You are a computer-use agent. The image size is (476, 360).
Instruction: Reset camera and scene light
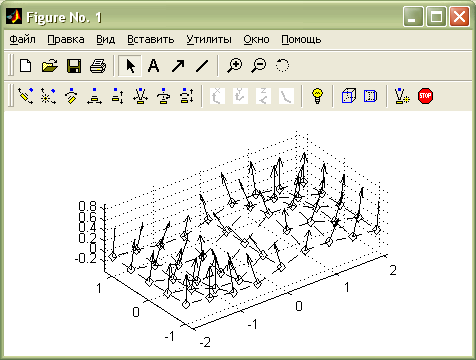click(402, 96)
